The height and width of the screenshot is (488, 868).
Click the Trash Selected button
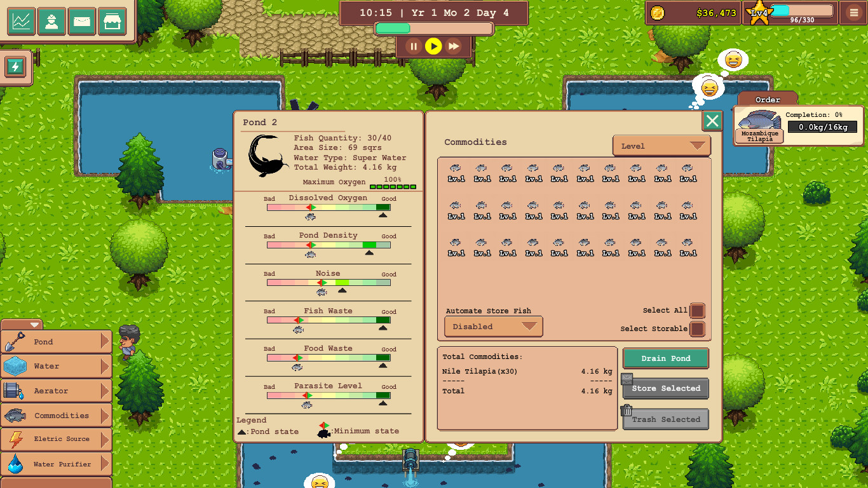coord(665,419)
